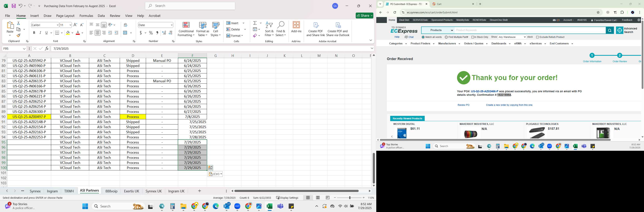644x212 pixels.
Task: Open the Date number format dropdown
Action: [171, 25]
